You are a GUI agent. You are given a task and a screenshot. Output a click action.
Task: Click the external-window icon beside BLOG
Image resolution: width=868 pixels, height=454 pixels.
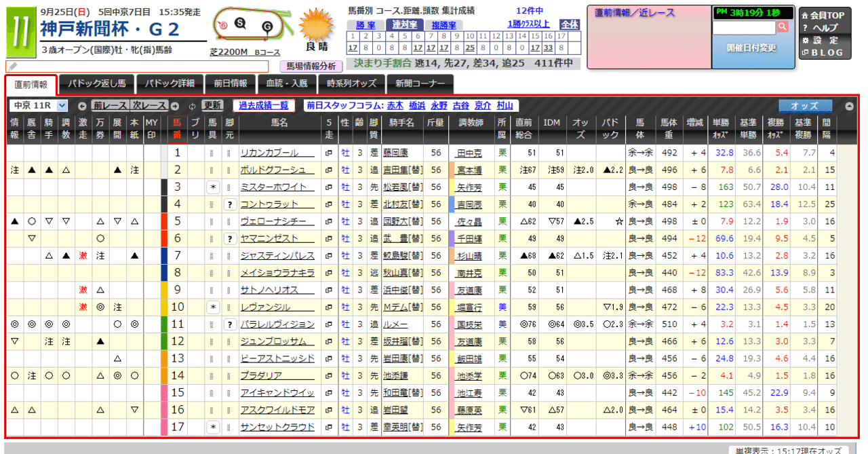806,53
